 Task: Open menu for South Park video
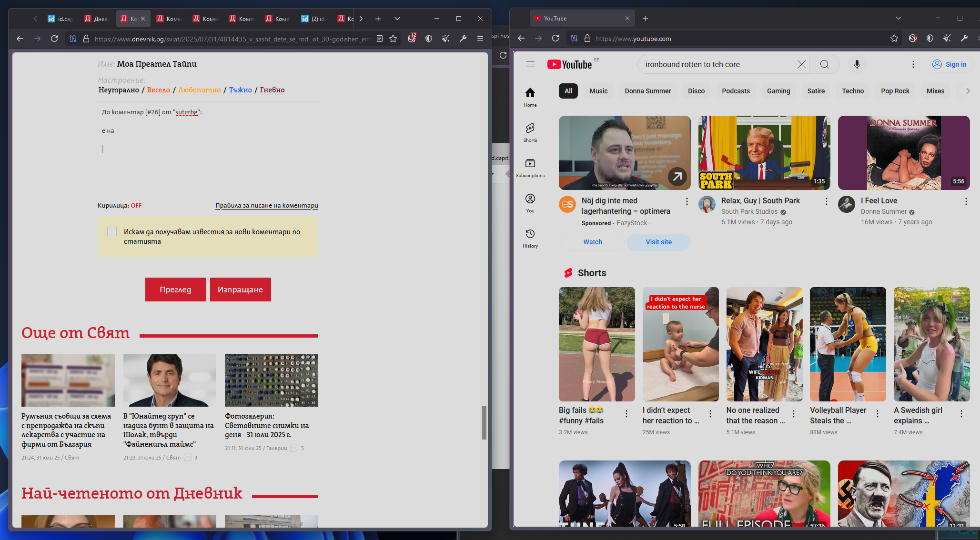click(x=826, y=201)
